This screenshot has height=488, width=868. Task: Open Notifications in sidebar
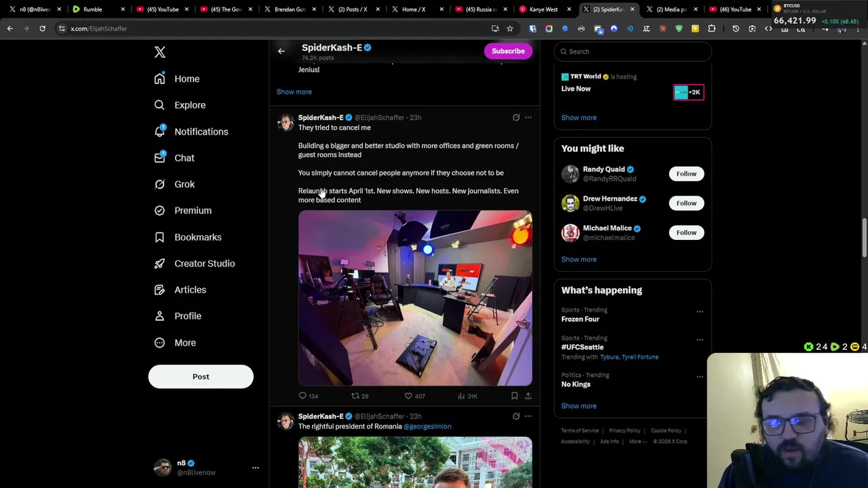(191, 131)
